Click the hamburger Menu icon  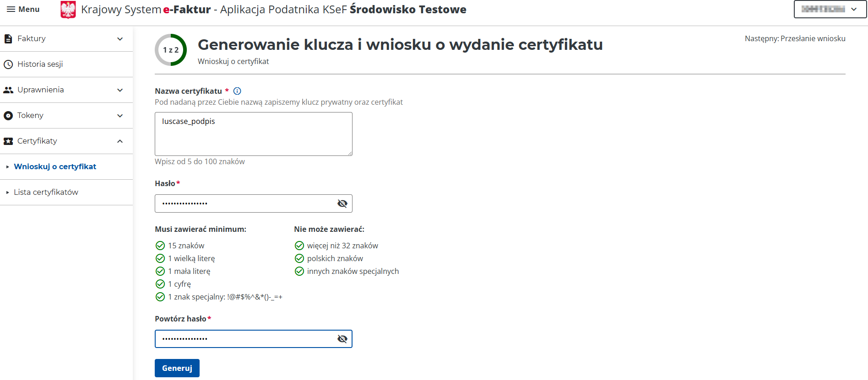(11, 10)
